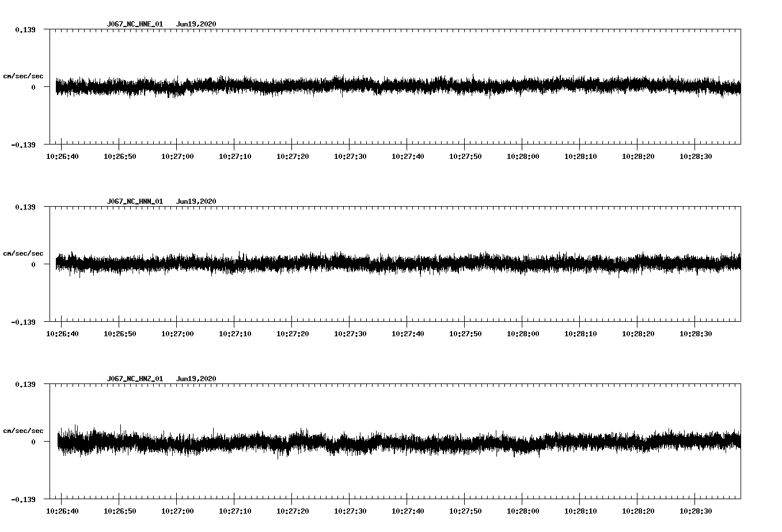Click 10:27:40 time label under HNN plot
Screen dimensions: 782x532
point(408,334)
